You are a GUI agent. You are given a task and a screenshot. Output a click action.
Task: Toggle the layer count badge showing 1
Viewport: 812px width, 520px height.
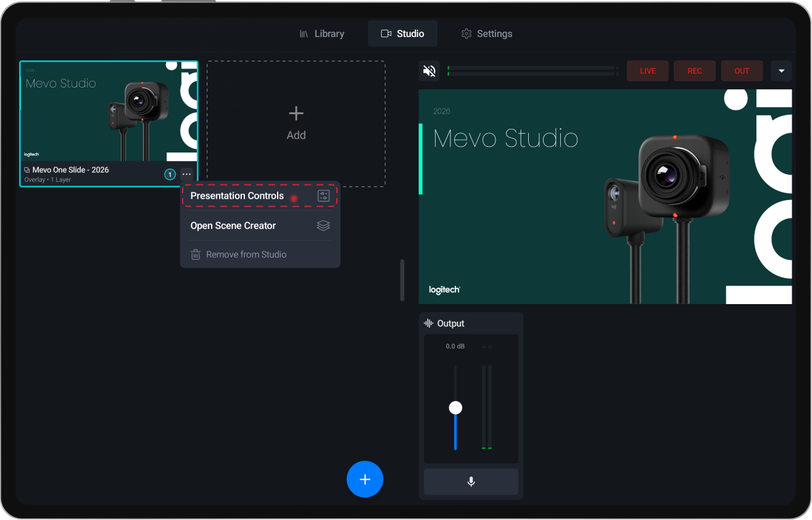[x=170, y=174]
